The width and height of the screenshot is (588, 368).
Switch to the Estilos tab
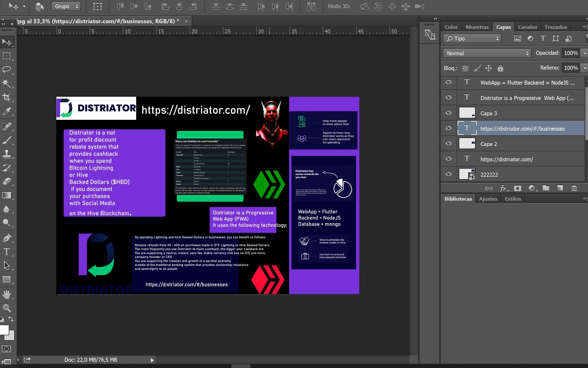point(513,199)
